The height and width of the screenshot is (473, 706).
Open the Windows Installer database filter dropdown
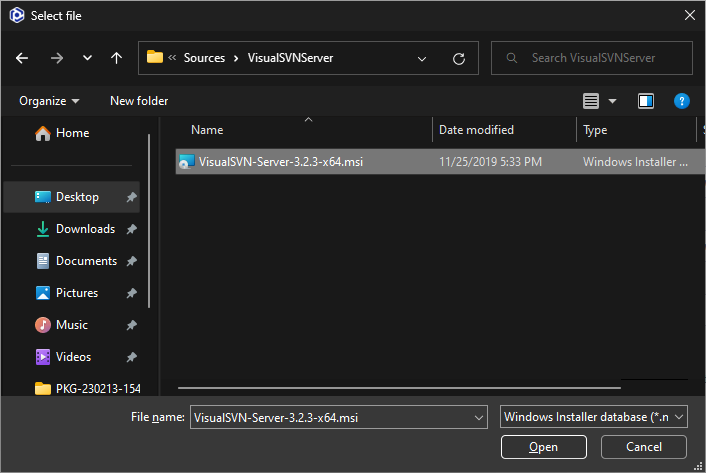(x=593, y=417)
